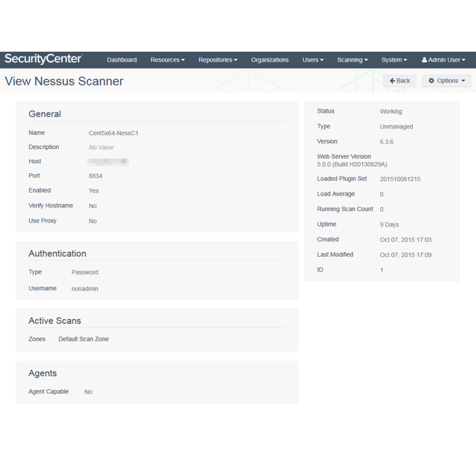Click the nonadmin username value
This screenshot has height=476, width=476.
click(x=84, y=289)
